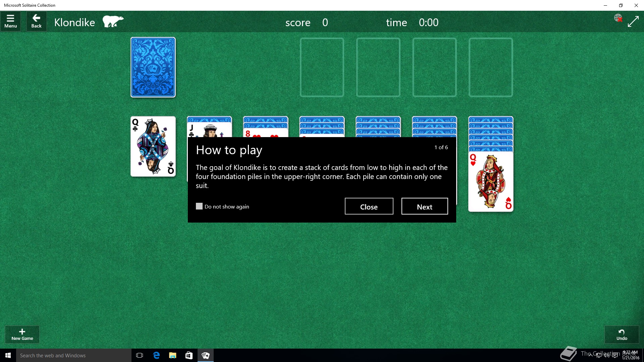Go Back using the arrow button
This screenshot has height=362, width=644.
(x=36, y=21)
